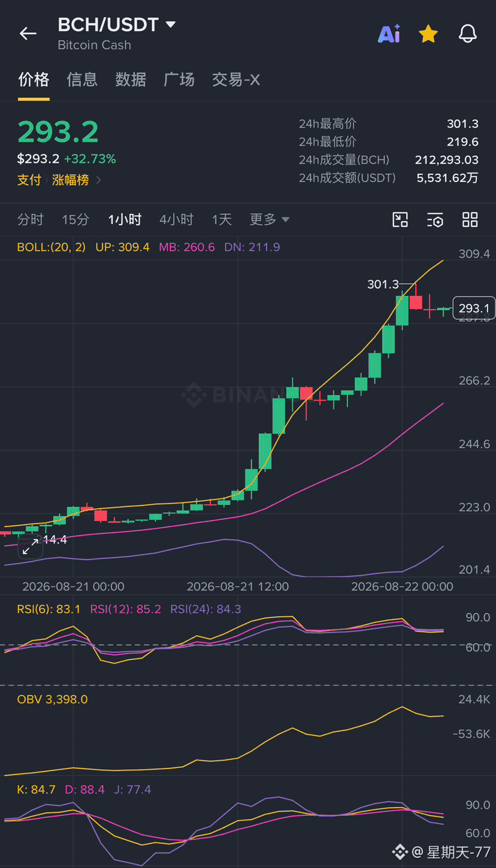Select the 分时 timeframe
Image resolution: width=496 pixels, height=868 pixels.
pos(31,219)
